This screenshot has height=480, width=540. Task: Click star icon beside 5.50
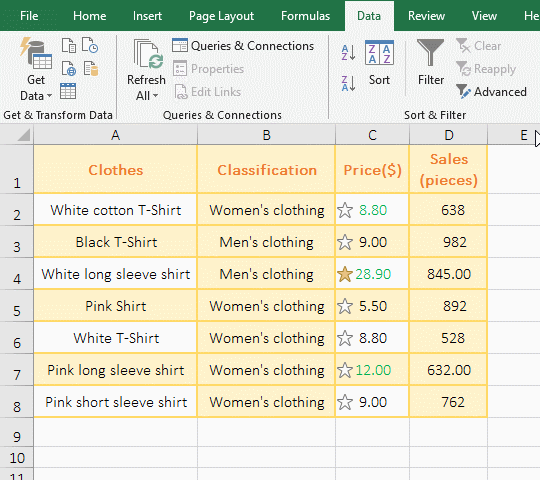click(345, 306)
